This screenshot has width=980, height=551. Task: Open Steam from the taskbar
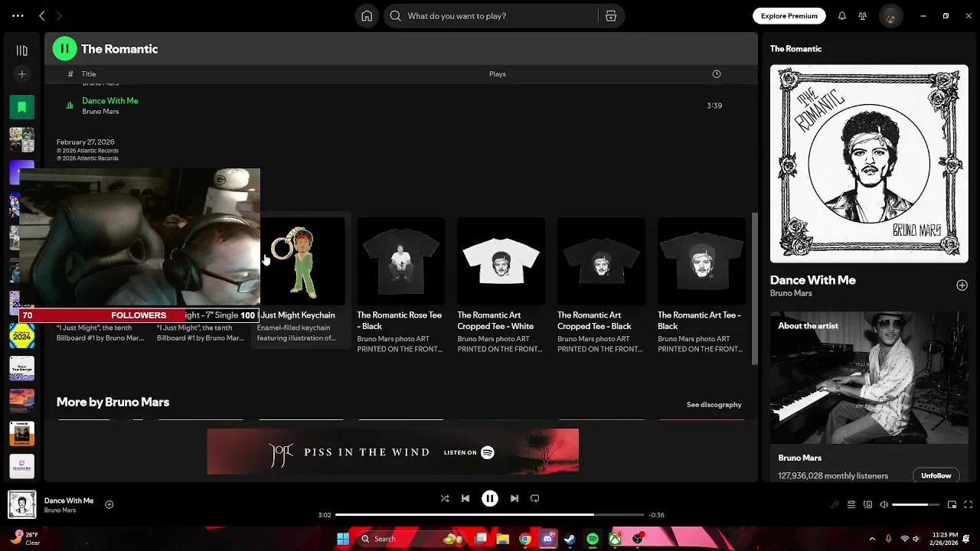coord(570,539)
